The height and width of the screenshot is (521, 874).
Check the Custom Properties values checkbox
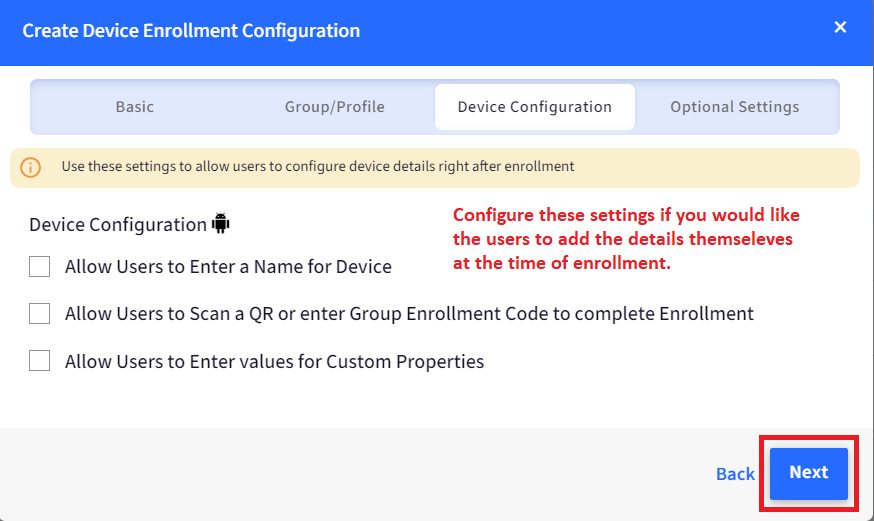coord(40,361)
